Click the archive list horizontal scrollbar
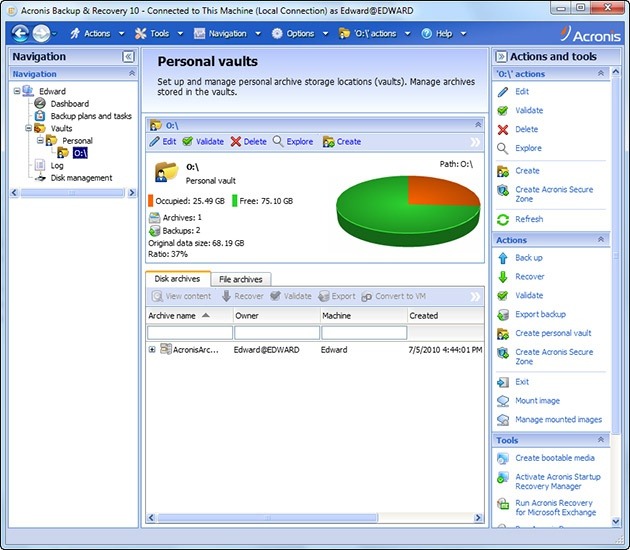This screenshot has width=630, height=550. pos(268,517)
